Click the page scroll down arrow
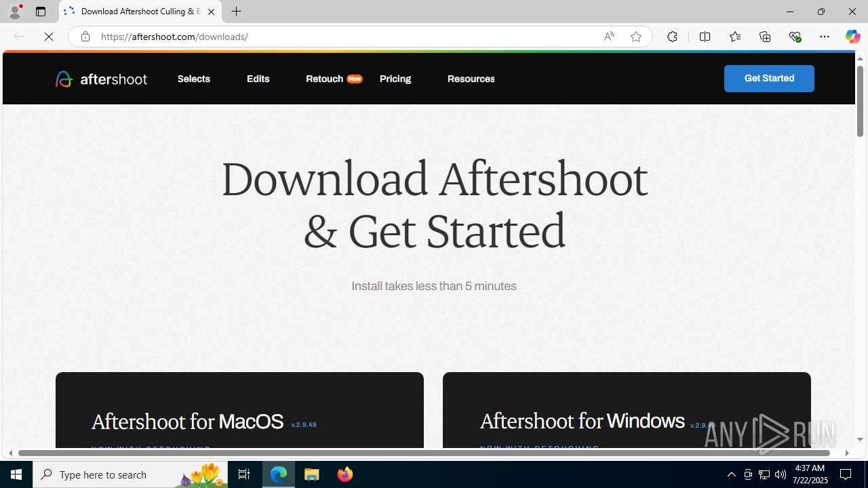Viewport: 868px width, 488px height. 860,440
